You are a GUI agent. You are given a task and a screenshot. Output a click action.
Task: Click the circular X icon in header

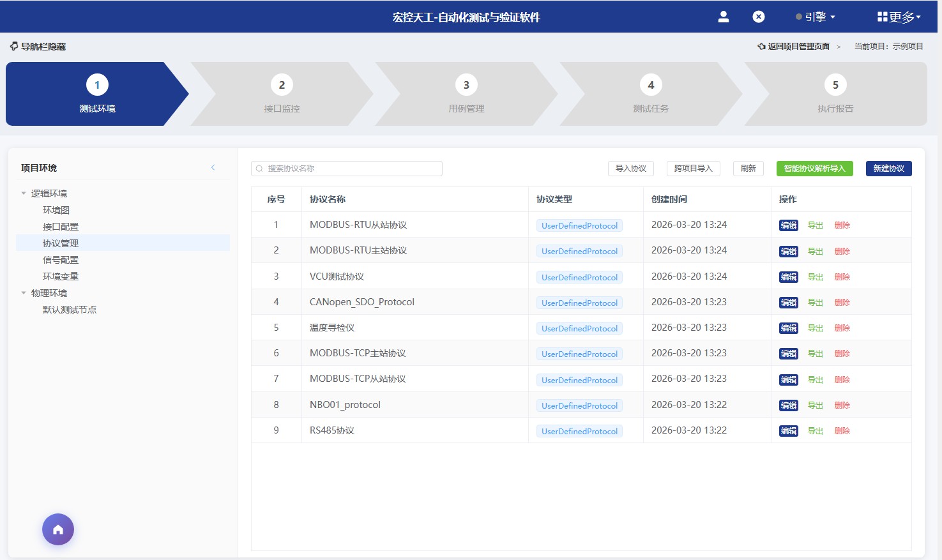tap(758, 17)
